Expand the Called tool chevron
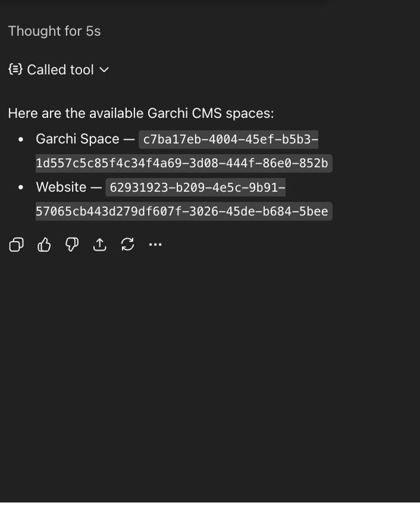Viewport: 420px width, 512px height. coord(104,70)
